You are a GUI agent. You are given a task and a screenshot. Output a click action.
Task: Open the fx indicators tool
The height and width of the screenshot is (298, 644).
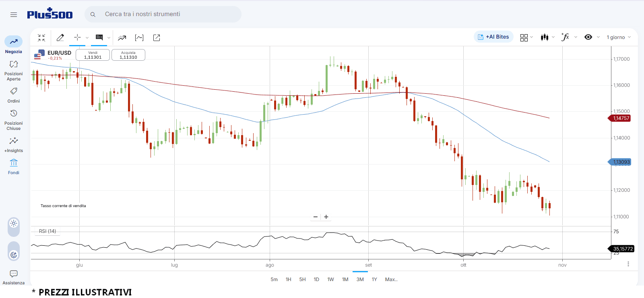coord(565,37)
